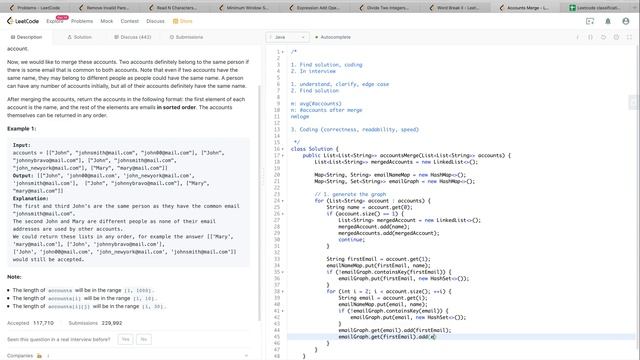
Task: Open the Discuss (443) tab
Action: pos(133,37)
